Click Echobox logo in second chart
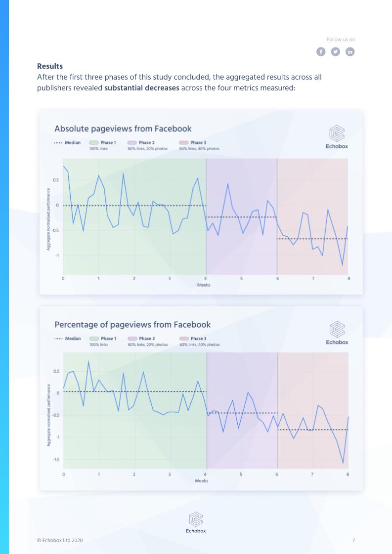Viewport: 392px width, 554px height. 337,334
